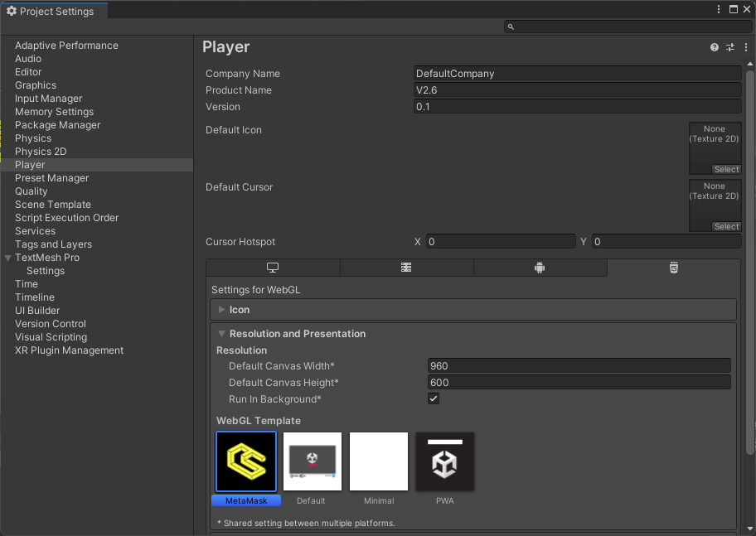Viewport: 756px width, 536px height.
Task: Click Select button for Default Icon
Action: pos(726,170)
